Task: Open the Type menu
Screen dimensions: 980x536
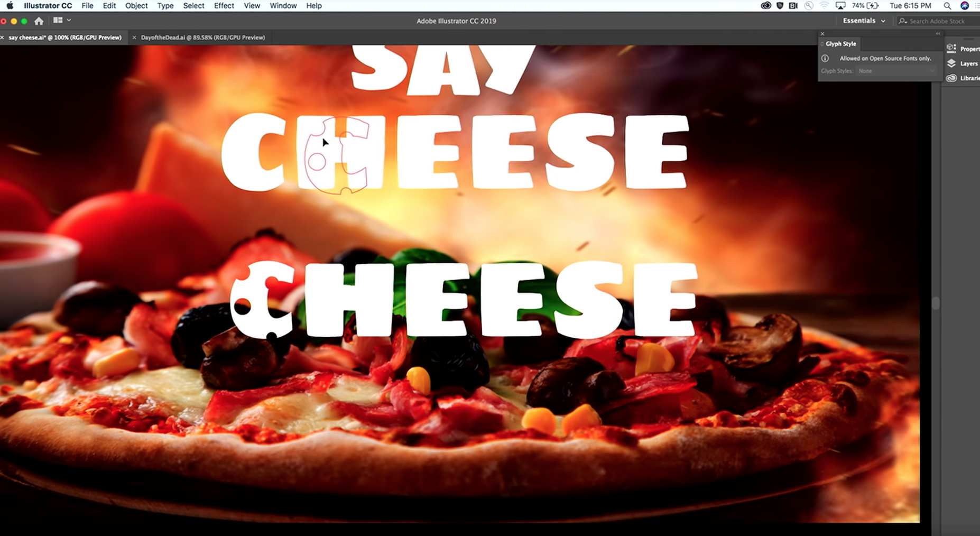Action: click(165, 6)
